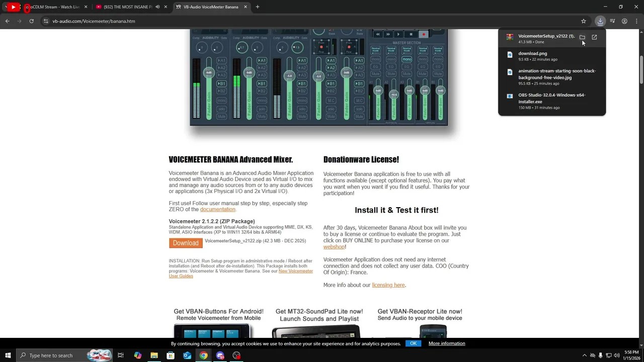This screenshot has width=644, height=362.
Task: Reload the vb-audio page
Action: 31,21
